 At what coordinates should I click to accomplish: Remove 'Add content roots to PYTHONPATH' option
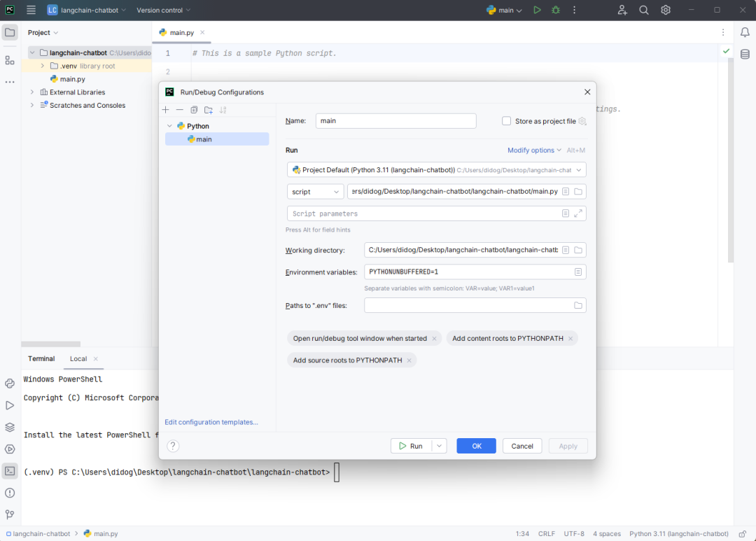point(570,339)
